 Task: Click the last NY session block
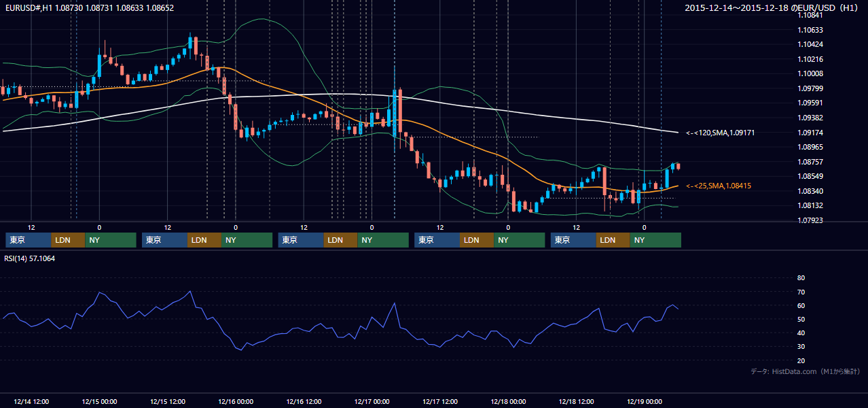[x=655, y=240]
